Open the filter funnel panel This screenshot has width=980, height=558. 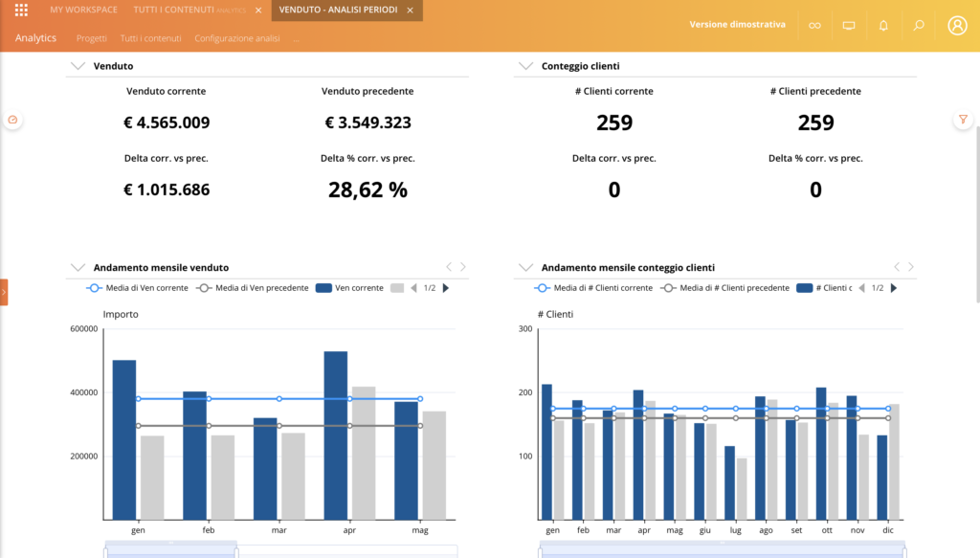tap(963, 120)
